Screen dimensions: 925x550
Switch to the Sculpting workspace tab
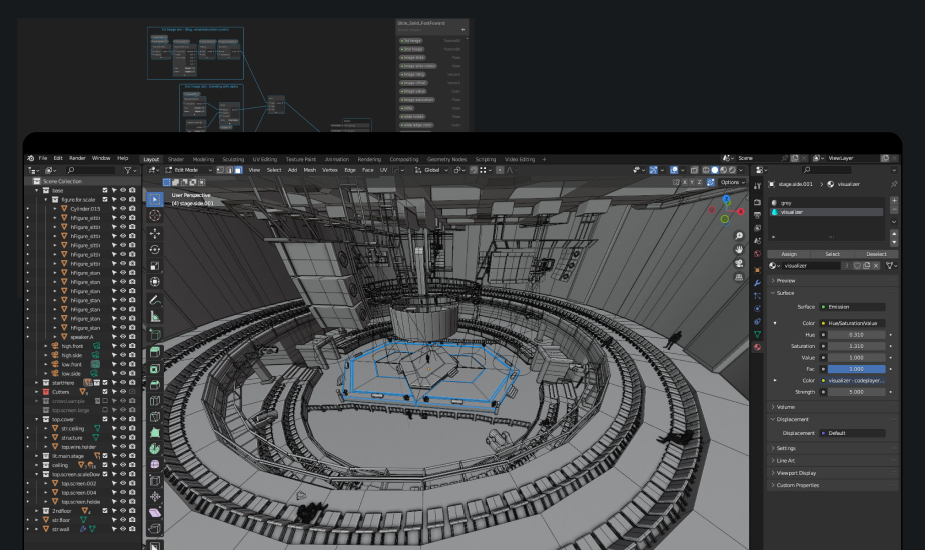pyautogui.click(x=232, y=159)
